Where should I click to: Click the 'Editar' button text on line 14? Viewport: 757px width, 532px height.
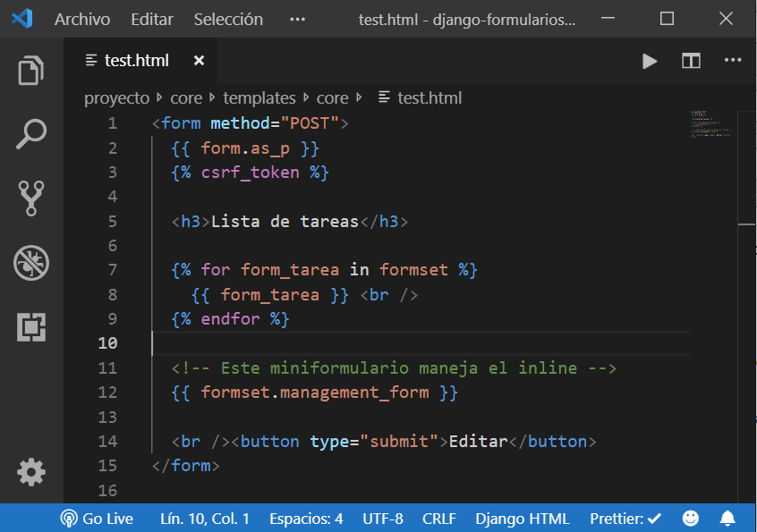[x=478, y=442]
